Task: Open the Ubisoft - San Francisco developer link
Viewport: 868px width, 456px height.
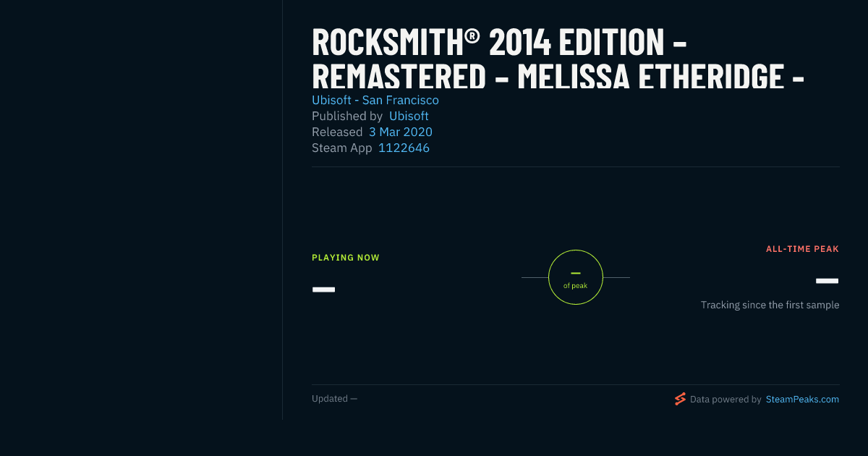Action: [x=375, y=100]
